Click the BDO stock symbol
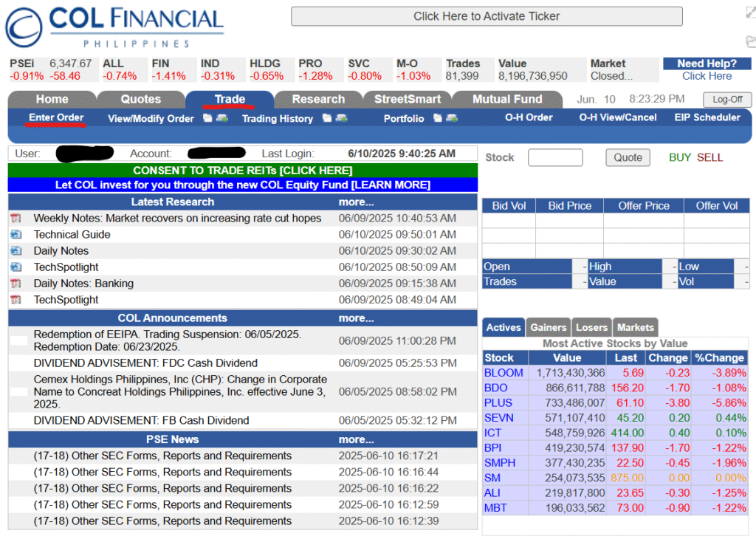The image size is (756, 539). (495, 388)
